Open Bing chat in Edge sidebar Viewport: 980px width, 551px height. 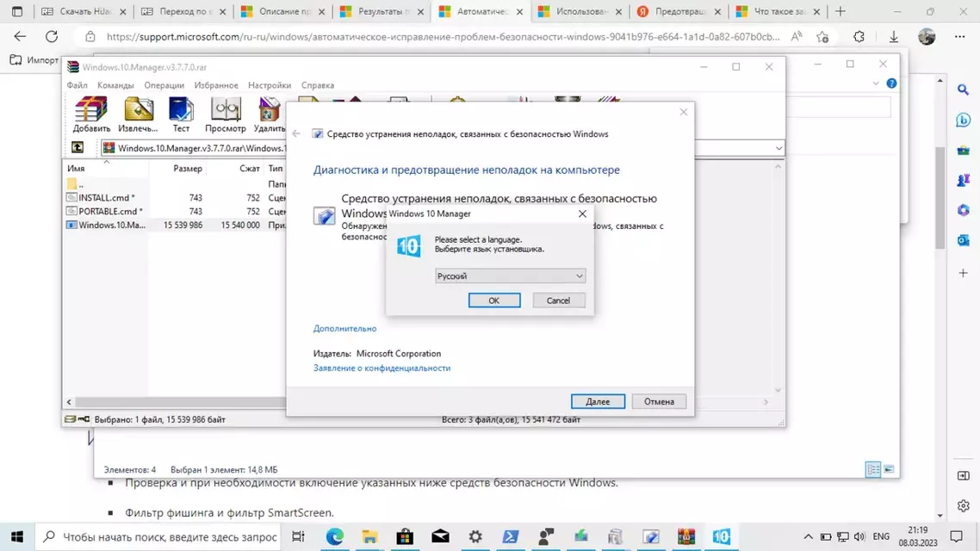tap(963, 120)
